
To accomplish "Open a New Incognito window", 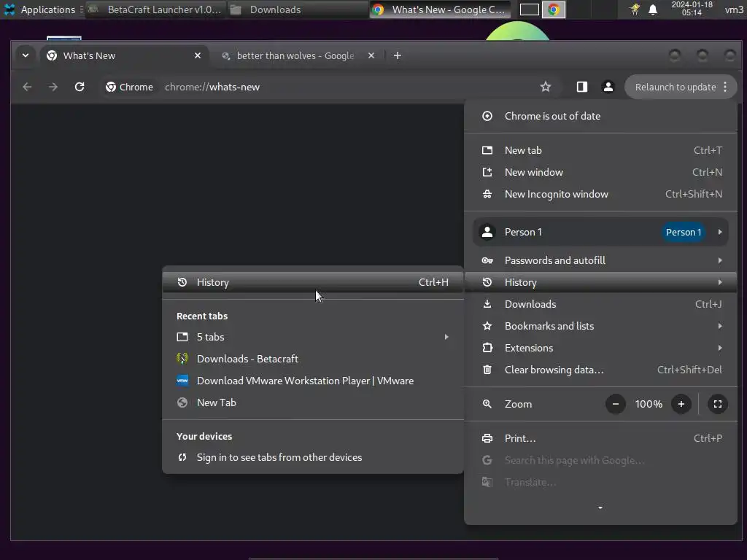I will (x=601, y=194).
